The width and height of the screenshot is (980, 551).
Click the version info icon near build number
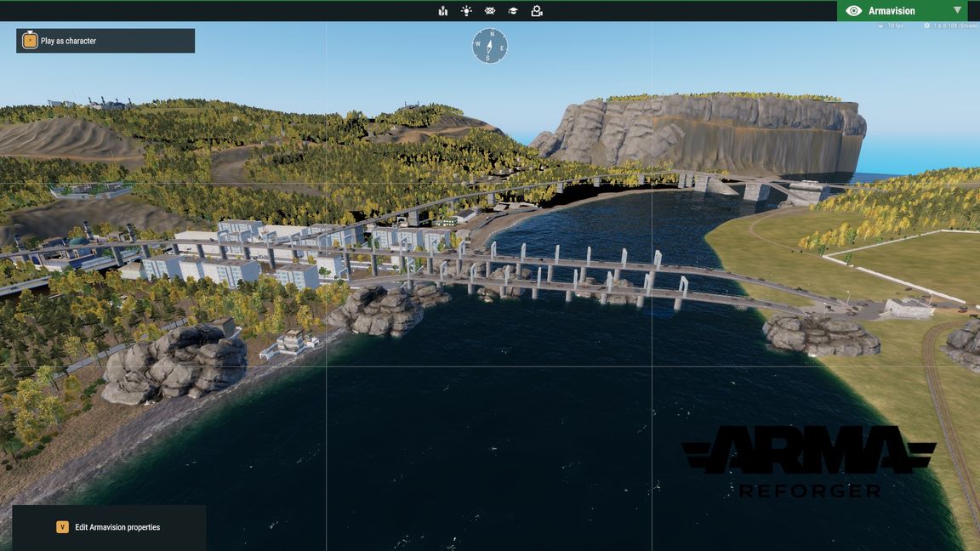[x=927, y=26]
